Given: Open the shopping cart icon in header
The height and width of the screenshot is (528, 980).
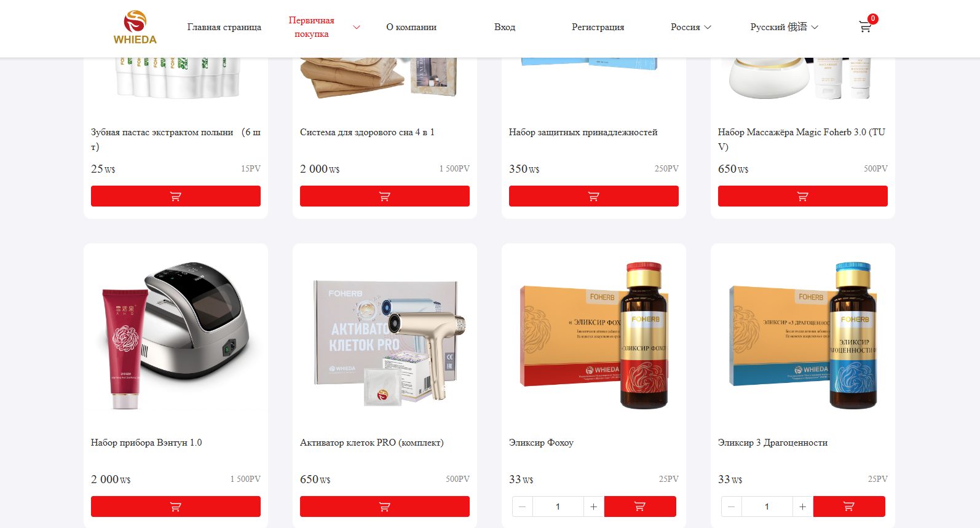Looking at the screenshot, I should point(865,26).
